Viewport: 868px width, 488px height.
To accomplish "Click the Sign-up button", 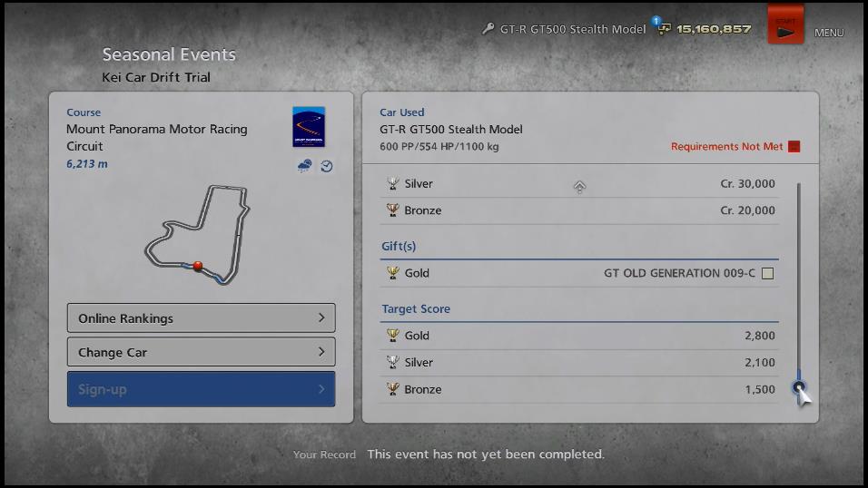I will point(201,389).
